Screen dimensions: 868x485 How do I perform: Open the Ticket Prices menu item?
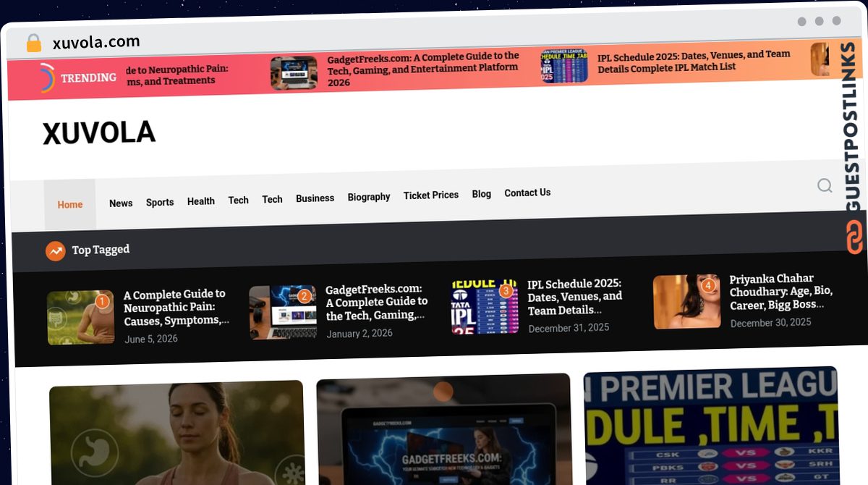(x=431, y=195)
